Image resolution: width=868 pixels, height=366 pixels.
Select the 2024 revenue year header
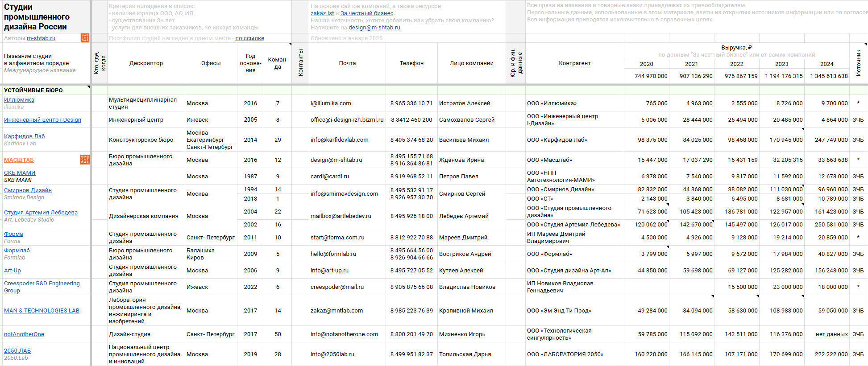pos(827,64)
